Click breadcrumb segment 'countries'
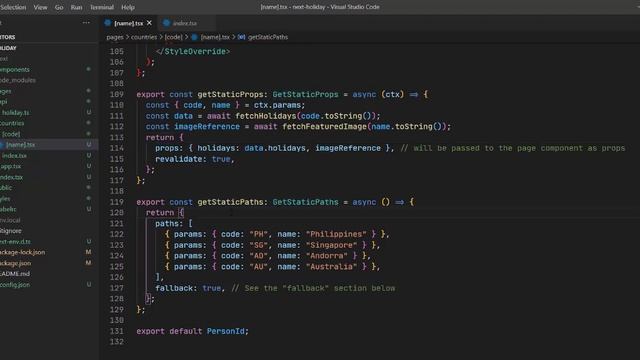The height and width of the screenshot is (360, 640). click(x=144, y=37)
